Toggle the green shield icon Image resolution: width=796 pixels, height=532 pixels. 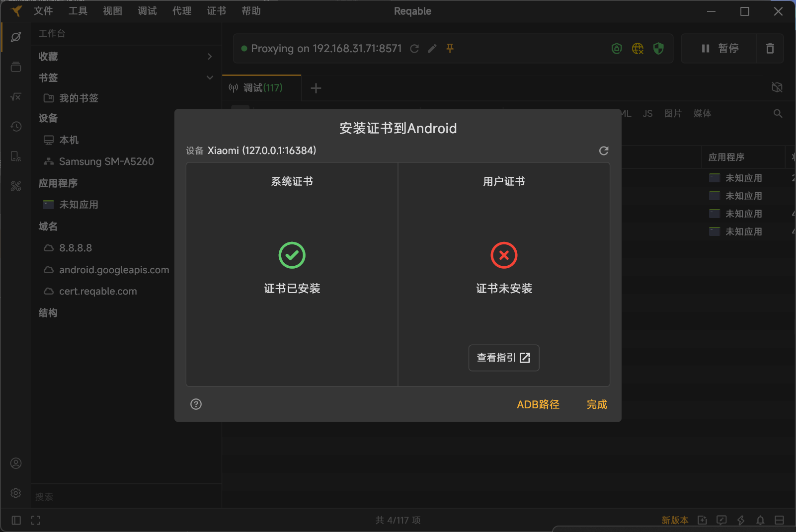658,48
